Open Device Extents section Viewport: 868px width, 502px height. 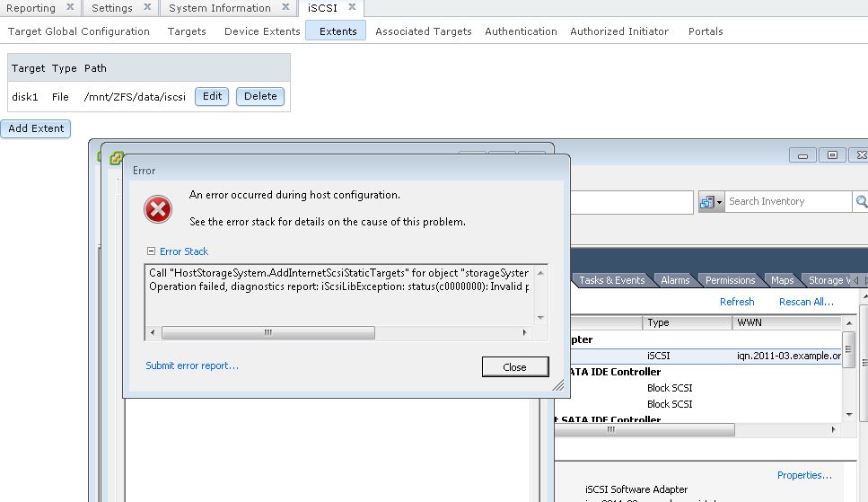click(x=262, y=31)
